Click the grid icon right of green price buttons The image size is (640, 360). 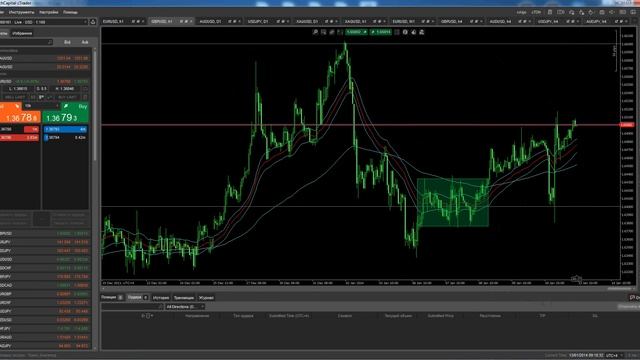[397, 32]
